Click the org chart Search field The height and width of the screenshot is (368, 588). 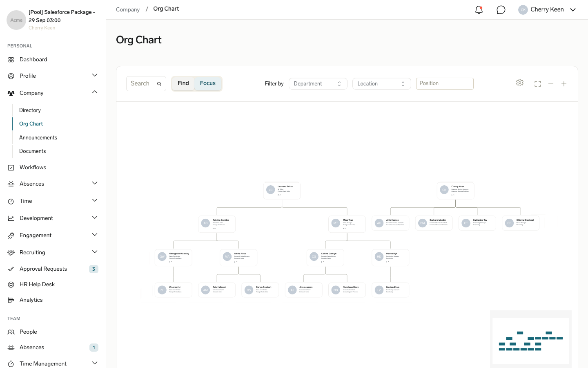[146, 83]
